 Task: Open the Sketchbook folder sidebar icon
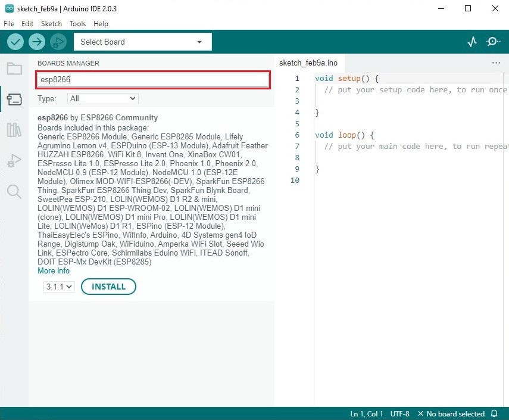[14, 68]
